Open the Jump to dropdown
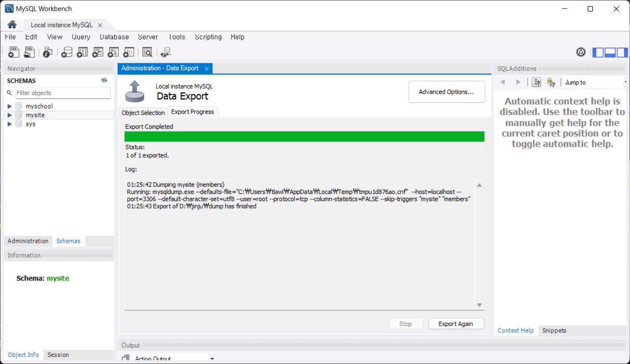630x364 pixels. (x=595, y=82)
